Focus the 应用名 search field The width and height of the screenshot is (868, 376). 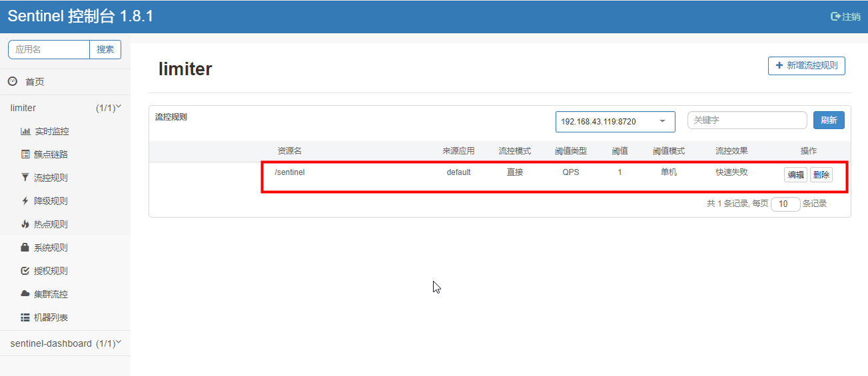click(x=49, y=49)
